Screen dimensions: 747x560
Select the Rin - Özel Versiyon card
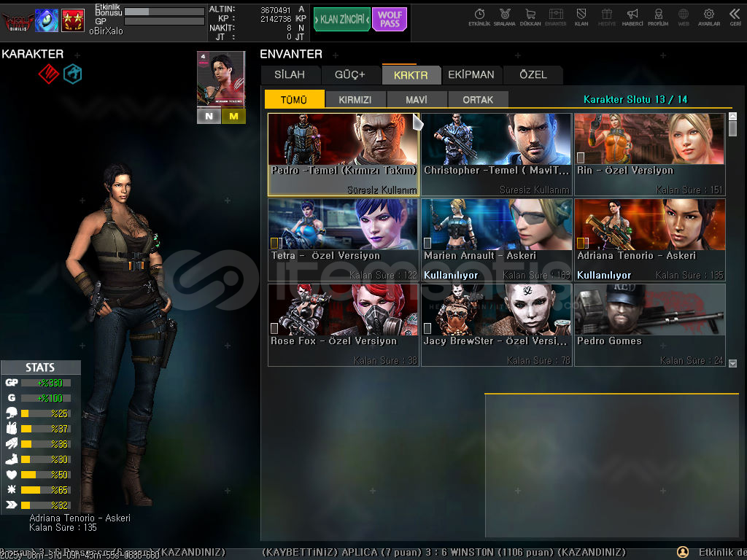tap(650, 155)
